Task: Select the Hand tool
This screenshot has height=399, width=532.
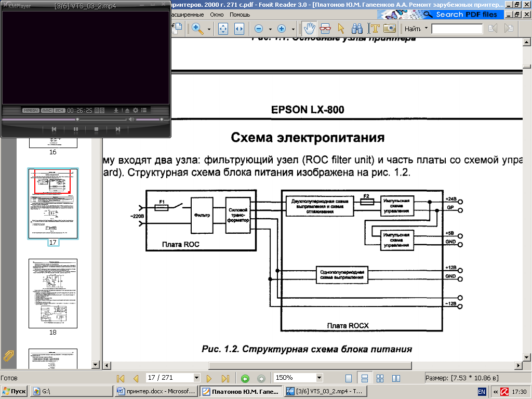Action: (x=309, y=29)
